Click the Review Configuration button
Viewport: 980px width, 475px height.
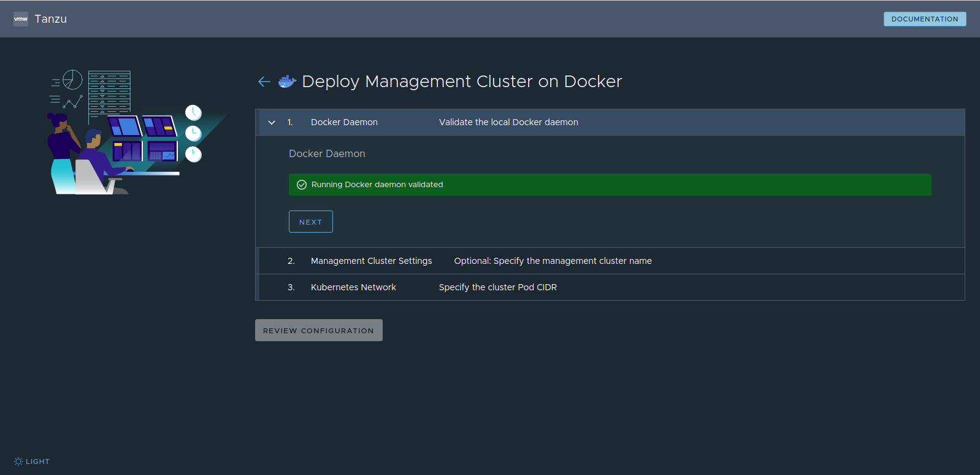tap(319, 330)
